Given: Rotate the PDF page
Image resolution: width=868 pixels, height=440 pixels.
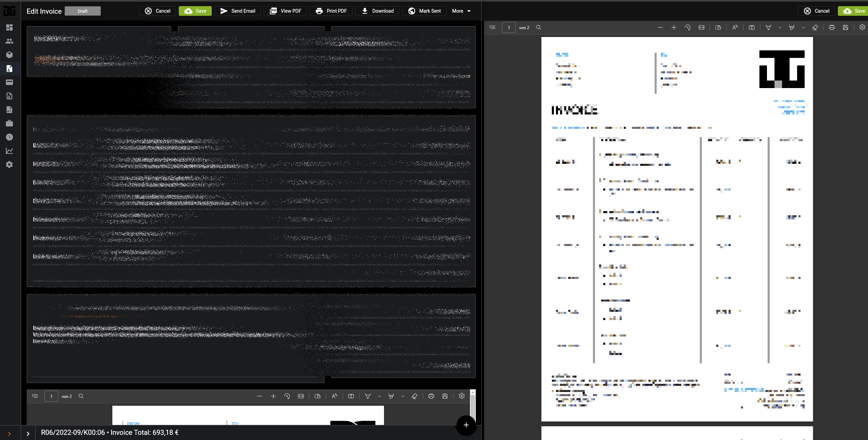Looking at the screenshot, I should 688,27.
